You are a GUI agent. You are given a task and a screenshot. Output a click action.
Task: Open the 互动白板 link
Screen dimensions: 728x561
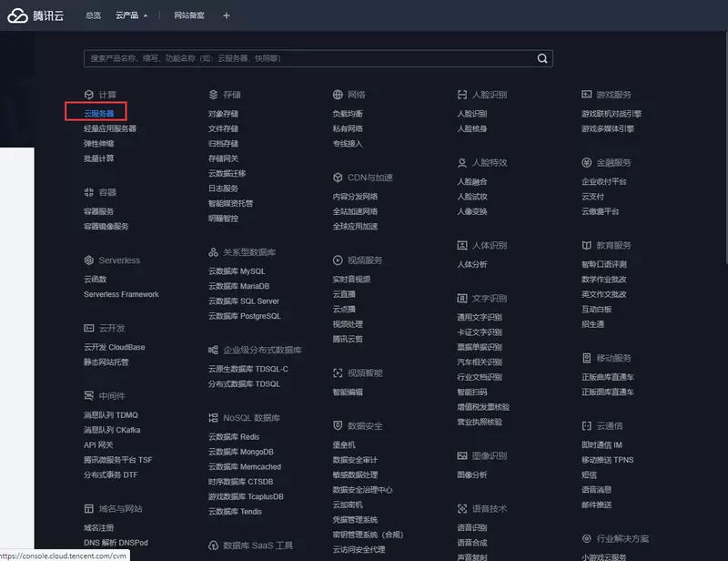(596, 309)
